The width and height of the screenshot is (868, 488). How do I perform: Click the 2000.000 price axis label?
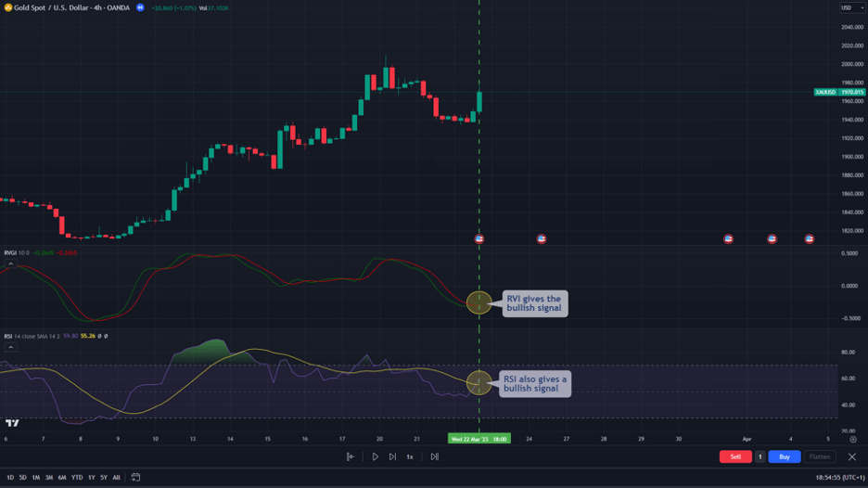(852, 64)
